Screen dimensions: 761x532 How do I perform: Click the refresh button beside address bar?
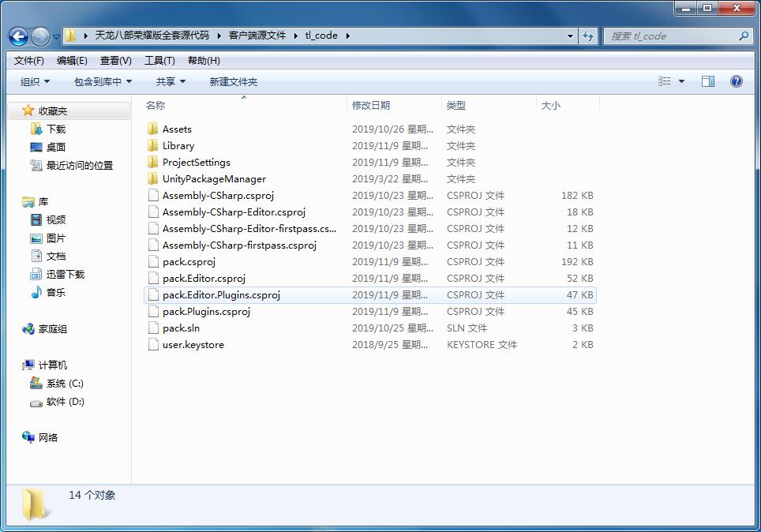(588, 36)
